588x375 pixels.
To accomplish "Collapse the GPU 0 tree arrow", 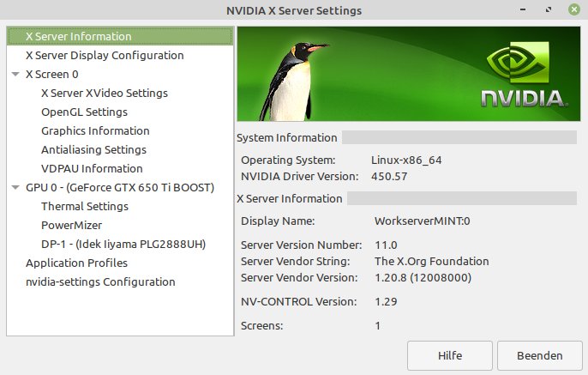I will pyautogui.click(x=15, y=188).
